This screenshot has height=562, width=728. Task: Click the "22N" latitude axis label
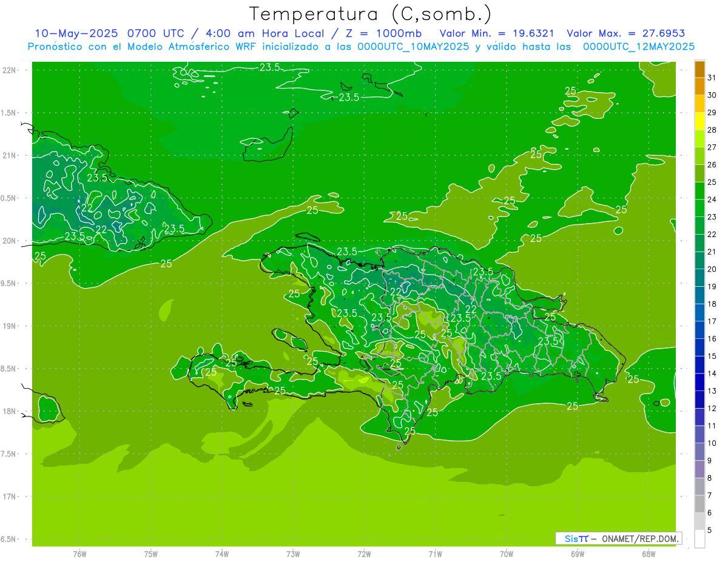(9, 70)
